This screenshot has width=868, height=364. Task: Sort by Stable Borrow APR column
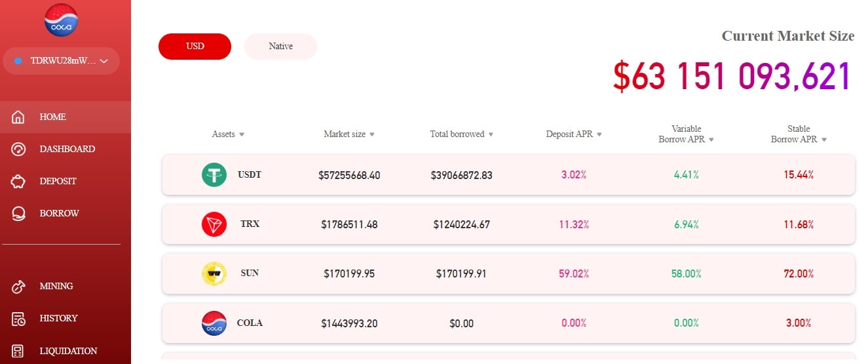click(x=799, y=134)
